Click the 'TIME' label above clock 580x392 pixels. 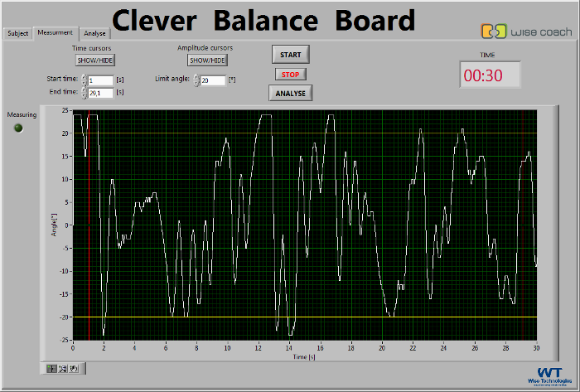pyautogui.click(x=487, y=55)
